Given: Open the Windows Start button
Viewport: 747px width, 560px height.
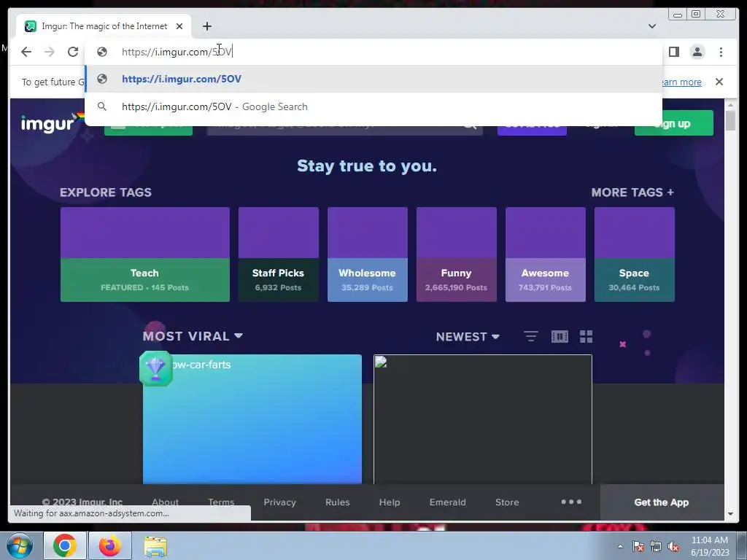Looking at the screenshot, I should point(20,545).
